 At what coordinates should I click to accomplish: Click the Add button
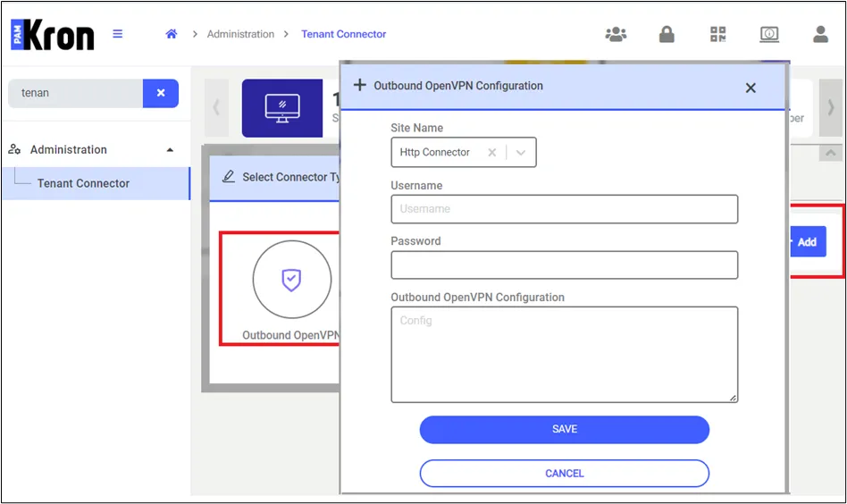pos(808,241)
